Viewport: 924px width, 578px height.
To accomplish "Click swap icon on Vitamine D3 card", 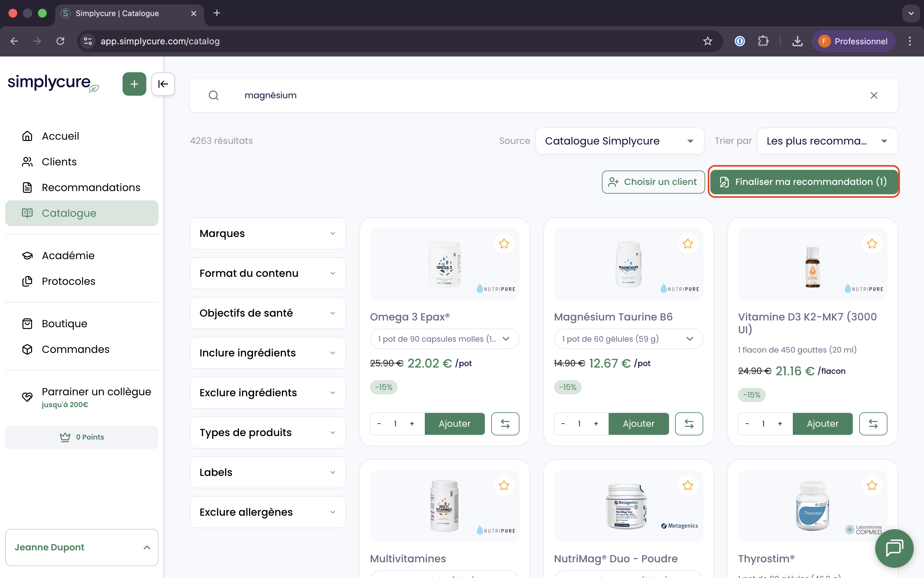I will [x=873, y=424].
